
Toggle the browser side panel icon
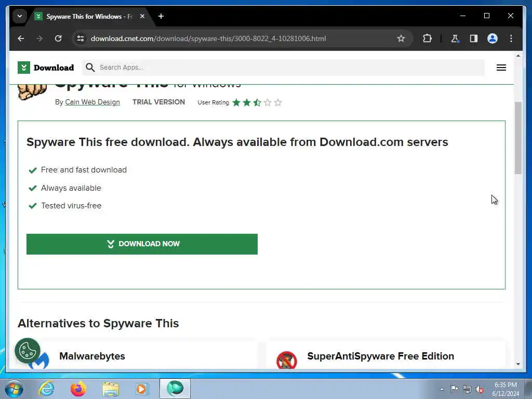pos(474,38)
